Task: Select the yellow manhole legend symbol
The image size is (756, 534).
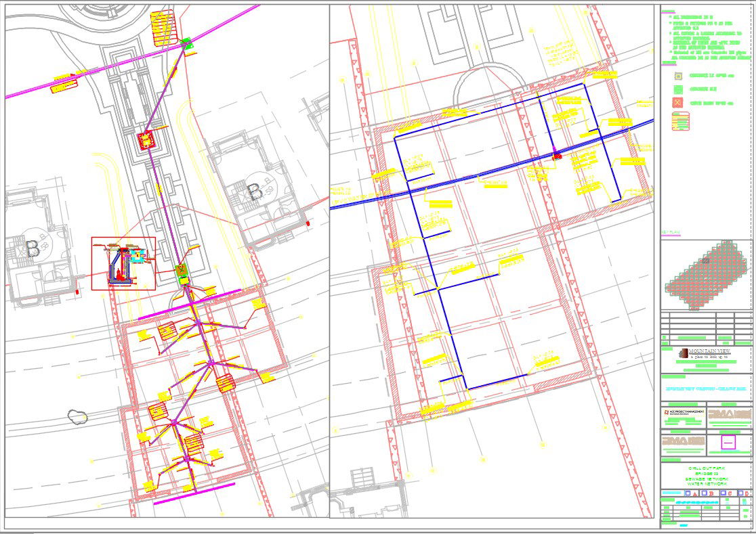Action: (677, 76)
